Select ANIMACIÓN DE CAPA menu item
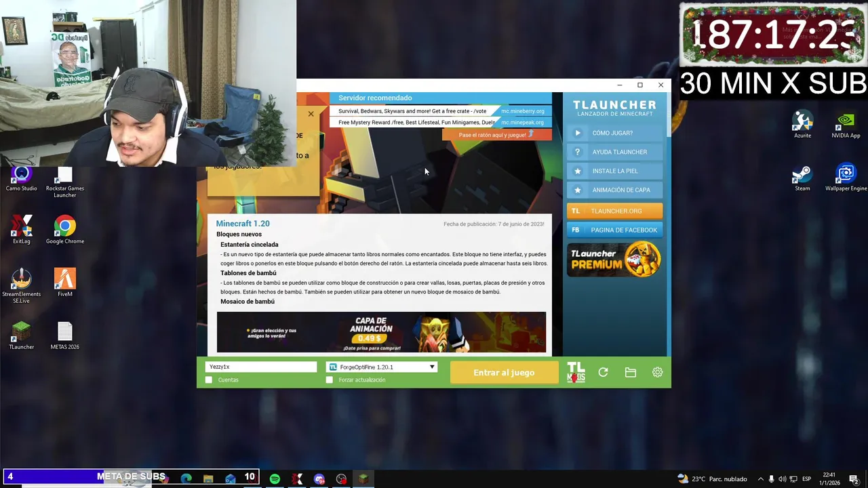The height and width of the screenshot is (488, 868). [x=614, y=190]
